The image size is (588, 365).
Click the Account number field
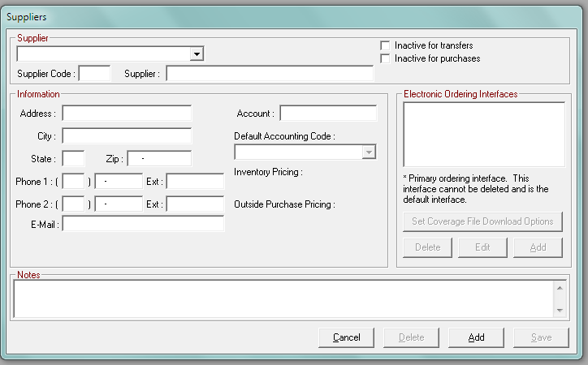pos(328,114)
